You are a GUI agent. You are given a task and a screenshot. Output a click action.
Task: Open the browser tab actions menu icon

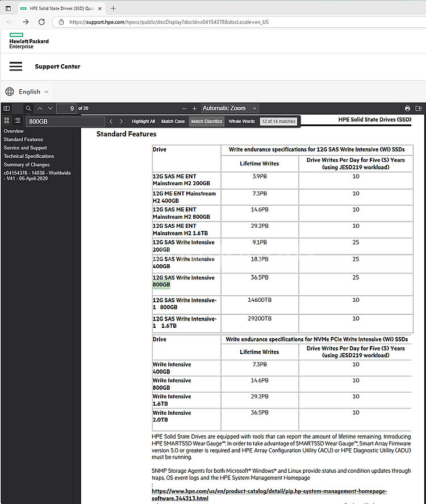(9, 9)
